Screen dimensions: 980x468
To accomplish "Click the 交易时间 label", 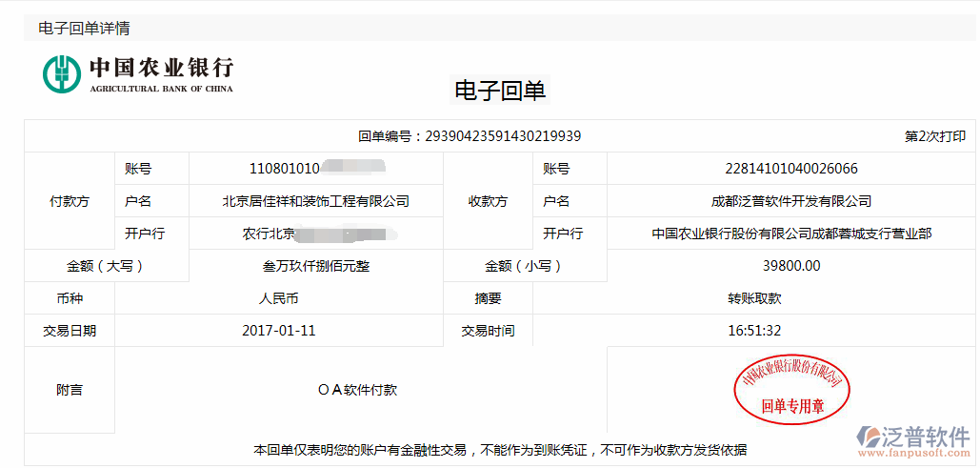I will 489,331.
